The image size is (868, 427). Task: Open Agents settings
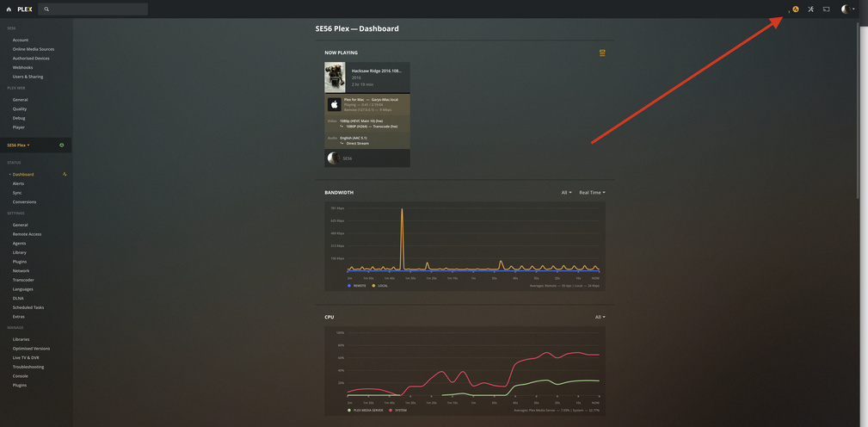click(x=20, y=243)
